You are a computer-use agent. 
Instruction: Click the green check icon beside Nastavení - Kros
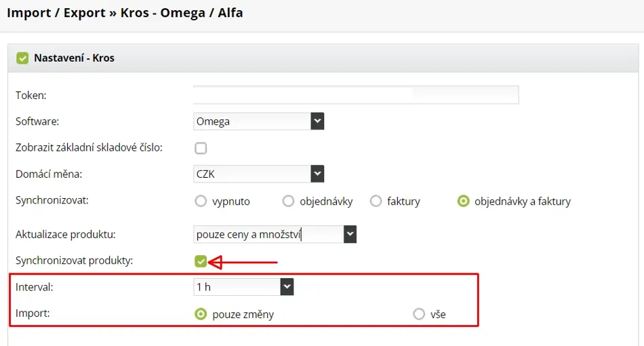coord(22,58)
